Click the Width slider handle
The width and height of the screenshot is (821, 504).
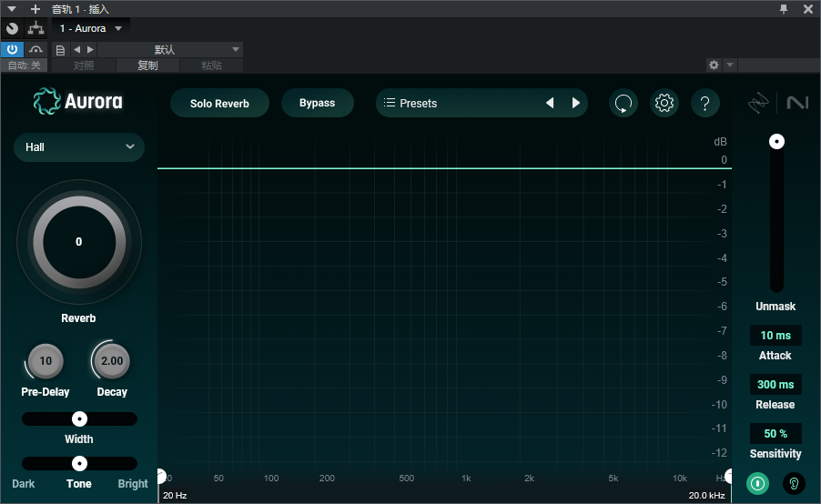tap(79, 419)
